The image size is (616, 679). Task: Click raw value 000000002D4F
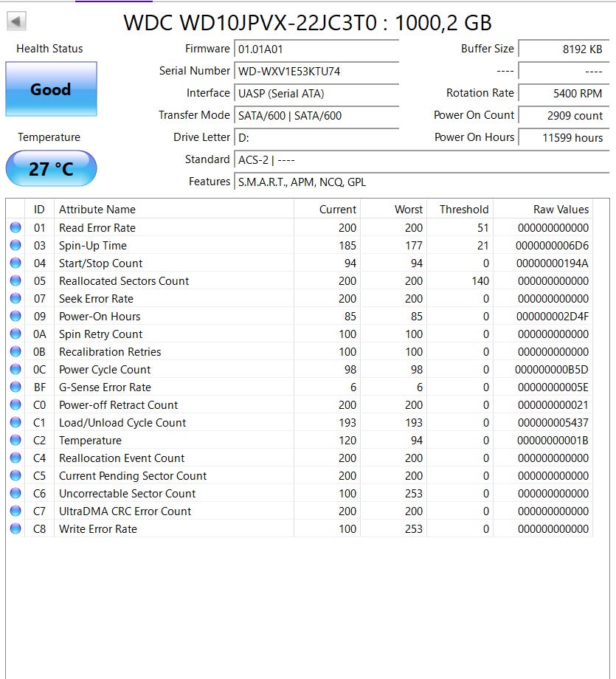tap(553, 317)
